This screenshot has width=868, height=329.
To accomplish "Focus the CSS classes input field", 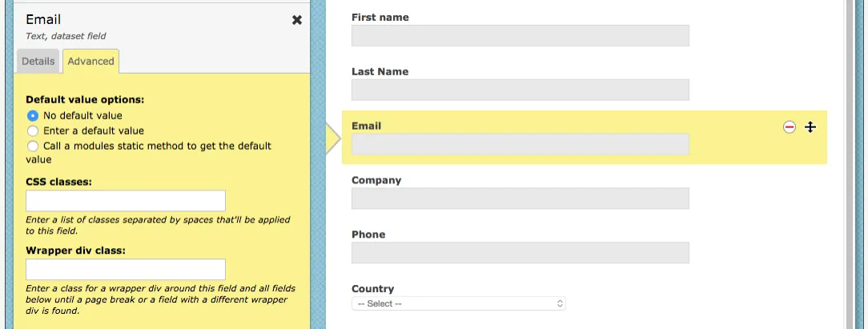I will [x=126, y=201].
